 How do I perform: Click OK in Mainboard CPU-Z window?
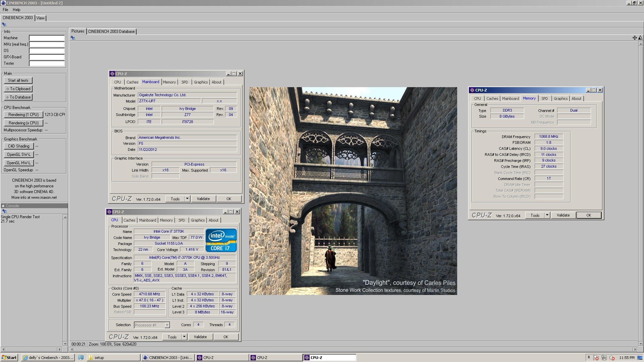229,199
